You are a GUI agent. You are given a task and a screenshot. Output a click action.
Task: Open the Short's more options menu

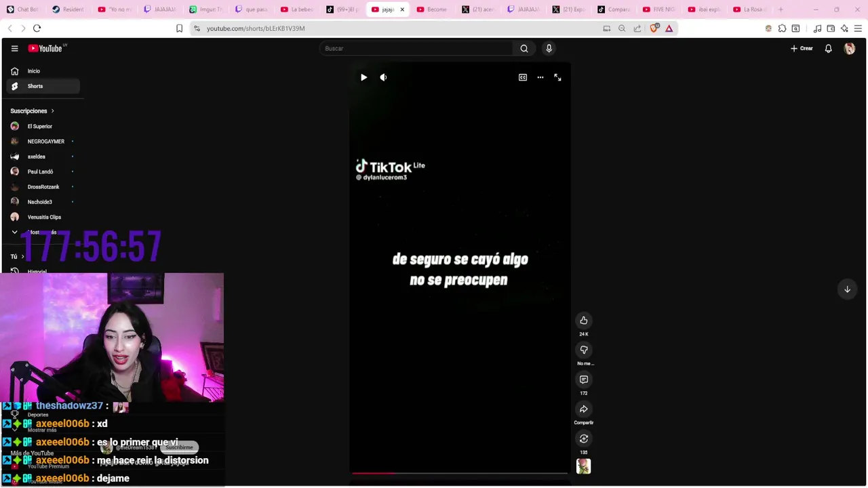540,77
